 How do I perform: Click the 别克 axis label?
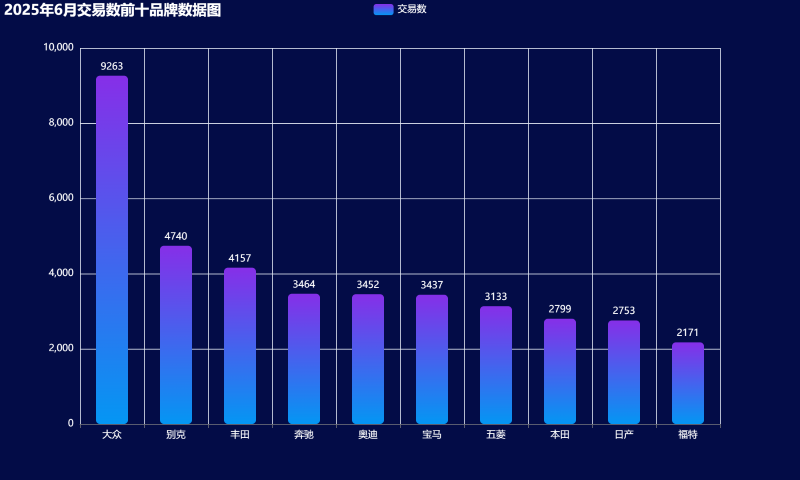coord(176,435)
